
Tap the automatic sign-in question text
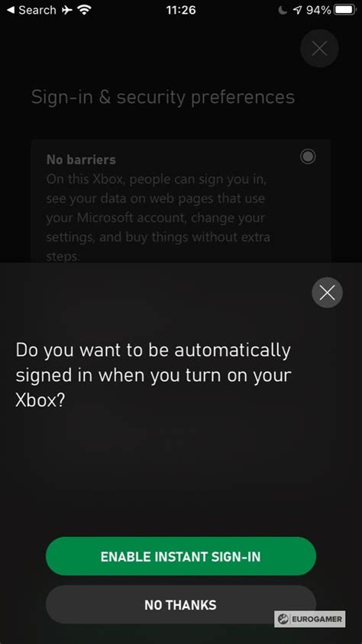pyautogui.click(x=153, y=375)
